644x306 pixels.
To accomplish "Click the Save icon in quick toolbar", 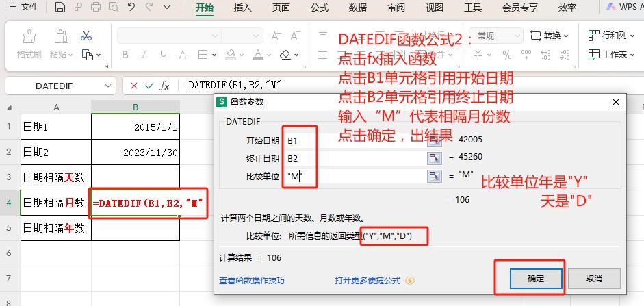I will tap(60, 7).
